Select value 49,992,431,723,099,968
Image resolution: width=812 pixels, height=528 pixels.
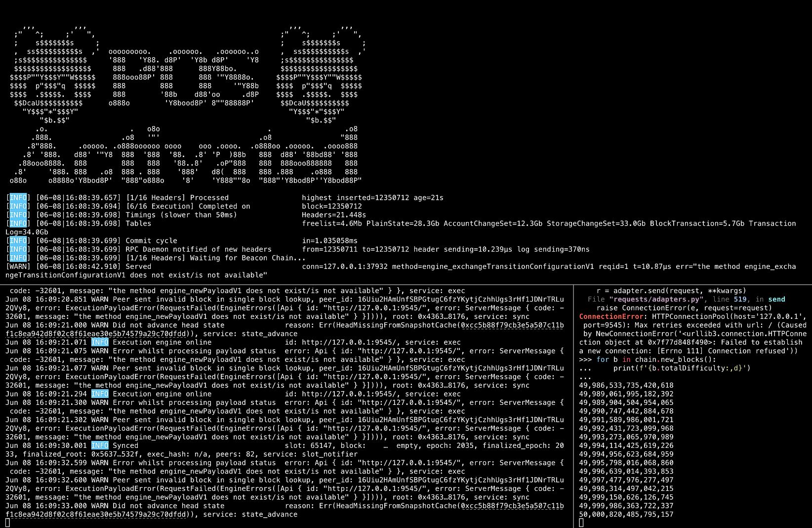click(x=626, y=429)
